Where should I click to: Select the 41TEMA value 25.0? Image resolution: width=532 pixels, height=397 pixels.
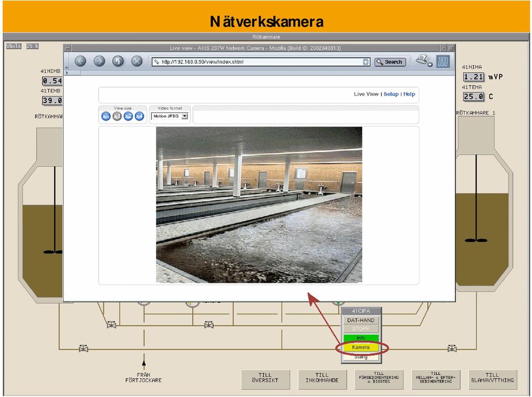[474, 96]
